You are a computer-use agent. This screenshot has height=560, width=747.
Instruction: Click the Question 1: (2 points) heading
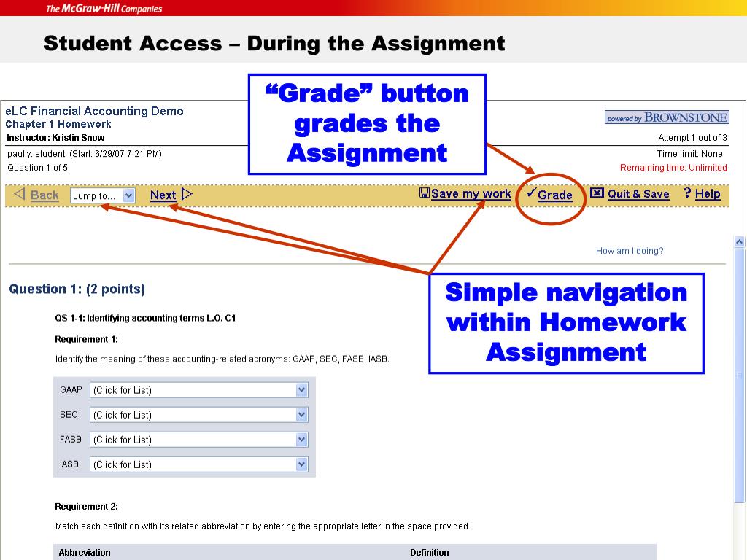click(77, 289)
